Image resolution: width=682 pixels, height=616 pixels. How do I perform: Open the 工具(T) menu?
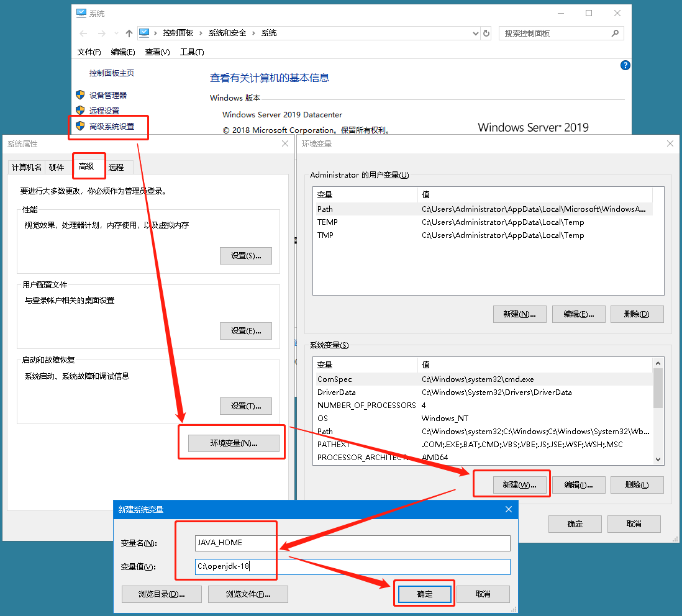tap(192, 52)
